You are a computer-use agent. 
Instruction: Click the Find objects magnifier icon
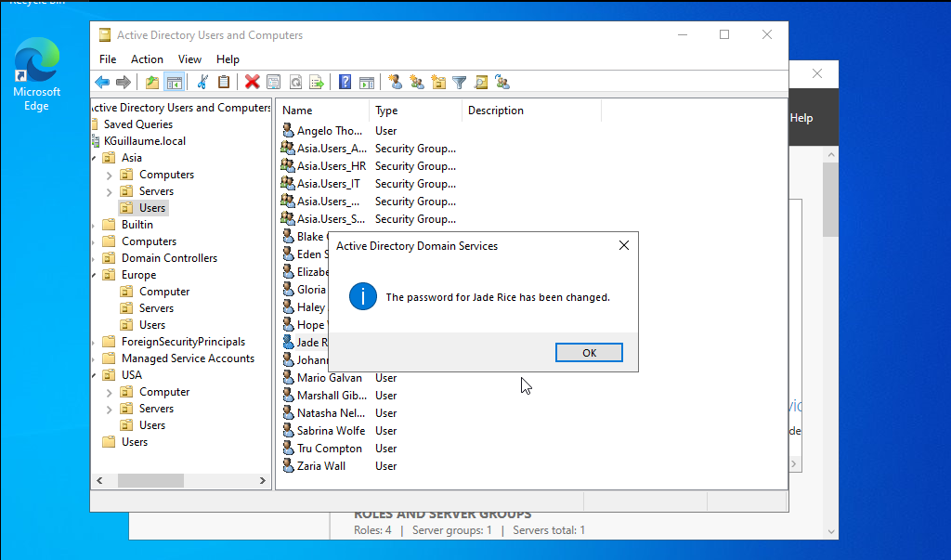(x=480, y=82)
